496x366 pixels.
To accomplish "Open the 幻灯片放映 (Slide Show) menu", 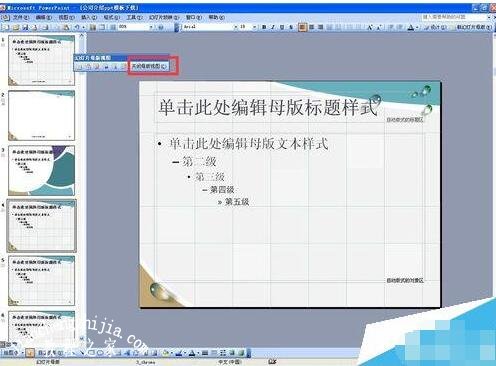I will click(164, 17).
